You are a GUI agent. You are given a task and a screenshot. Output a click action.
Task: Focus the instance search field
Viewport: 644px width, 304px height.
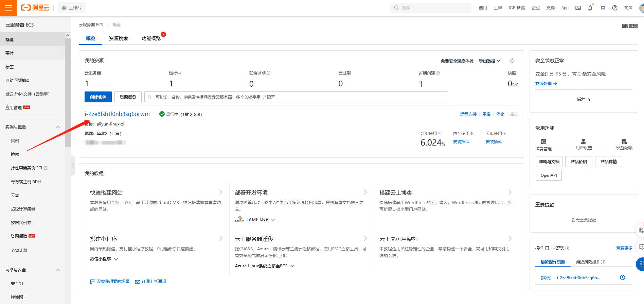click(296, 97)
